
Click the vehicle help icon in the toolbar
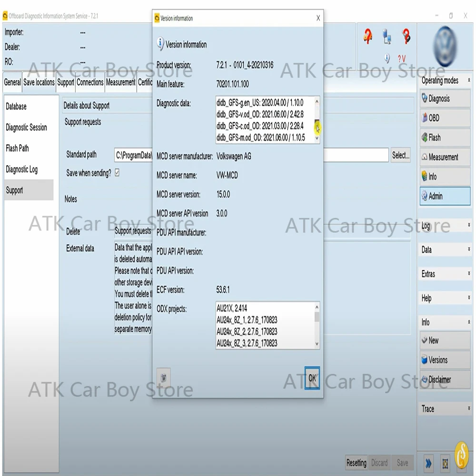367,36
